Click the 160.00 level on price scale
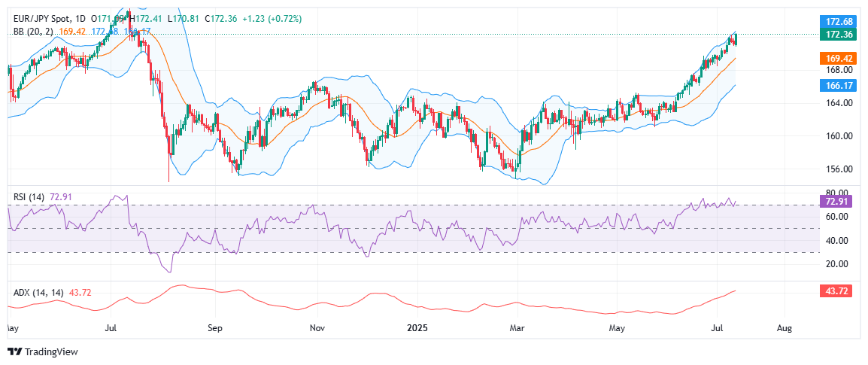868x365 pixels. click(x=836, y=136)
